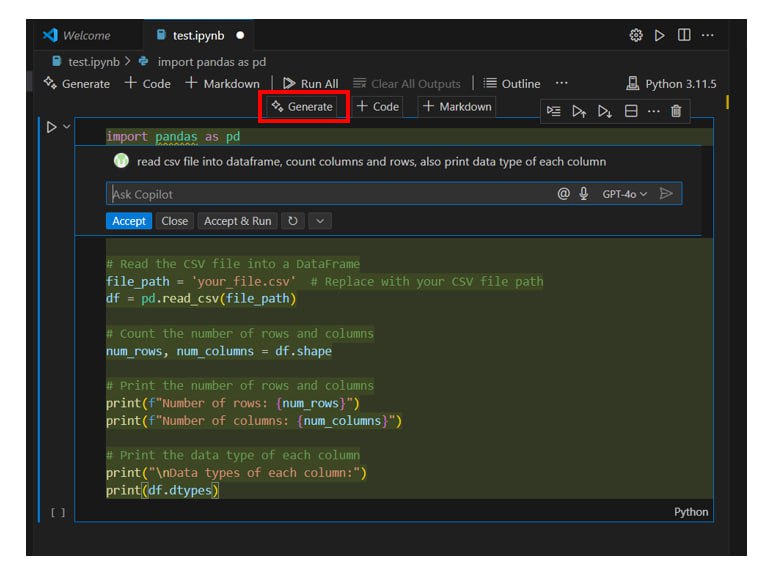
Task: Run the cell with the play icon
Action: tap(51, 127)
